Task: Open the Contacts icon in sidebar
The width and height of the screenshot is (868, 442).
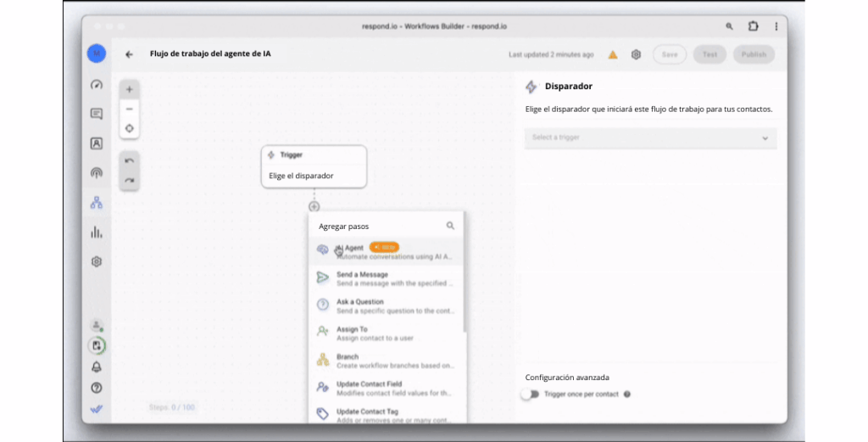Action: [97, 143]
